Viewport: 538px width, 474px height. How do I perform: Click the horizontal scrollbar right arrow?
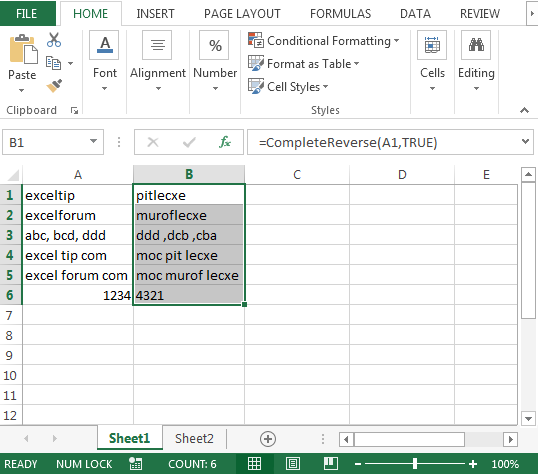pos(511,439)
